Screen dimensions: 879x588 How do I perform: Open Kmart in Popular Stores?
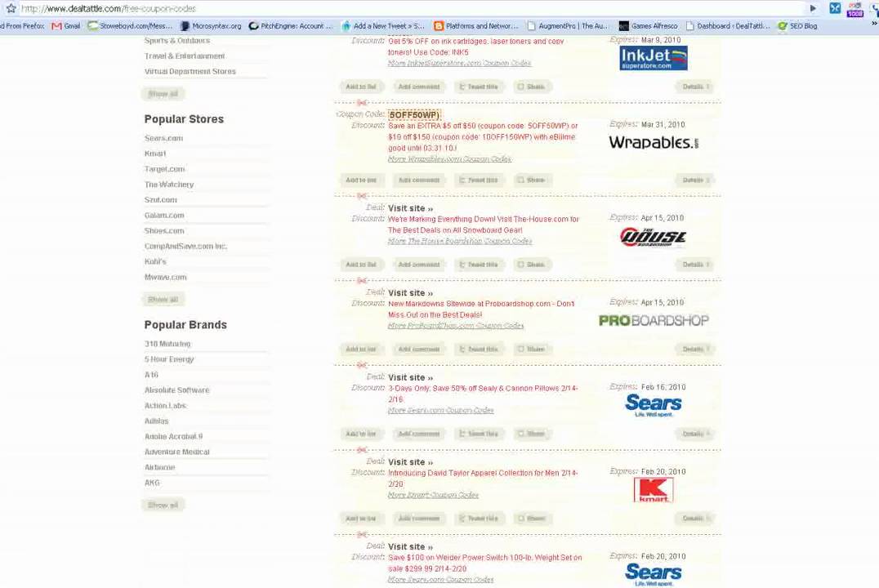[155, 154]
